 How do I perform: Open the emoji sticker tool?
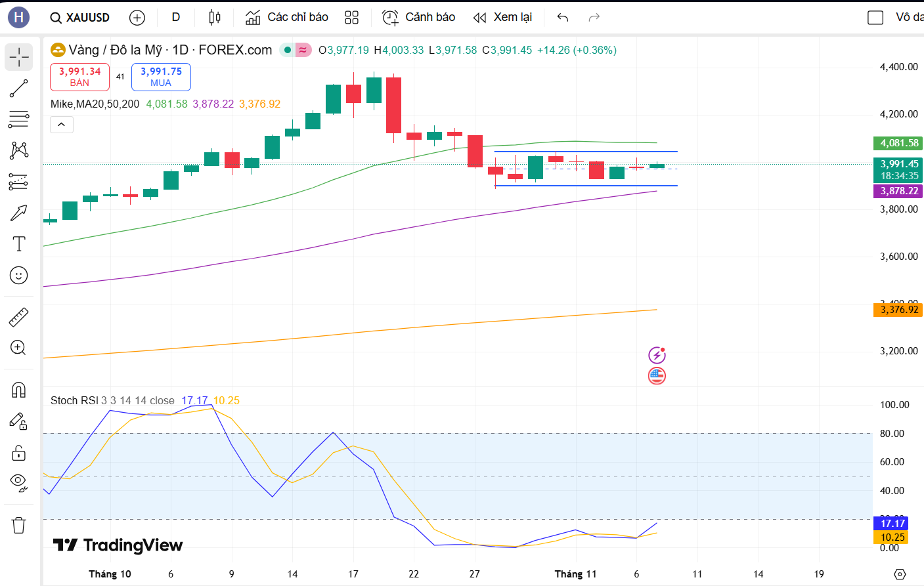(19, 276)
